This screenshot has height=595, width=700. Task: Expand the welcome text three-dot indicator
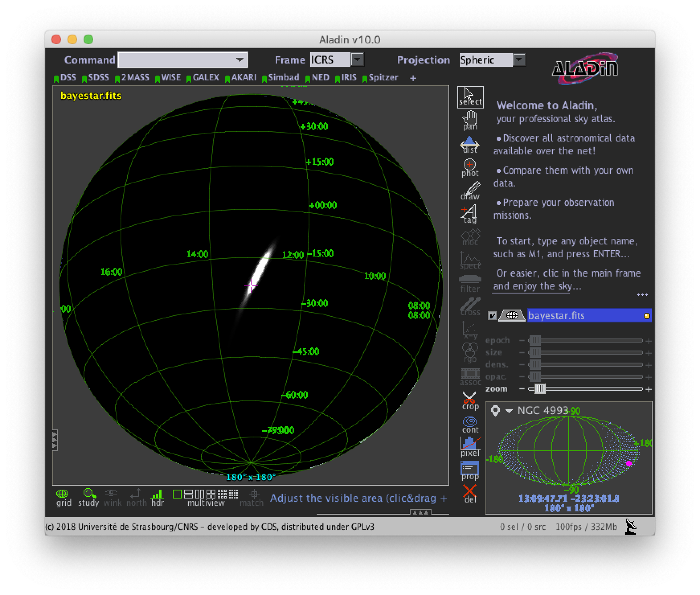click(642, 295)
